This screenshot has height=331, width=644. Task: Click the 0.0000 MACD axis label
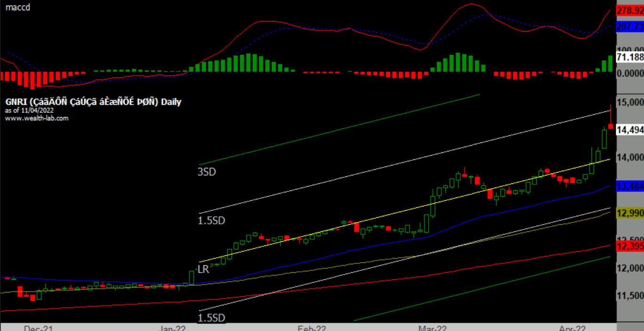[630, 74]
